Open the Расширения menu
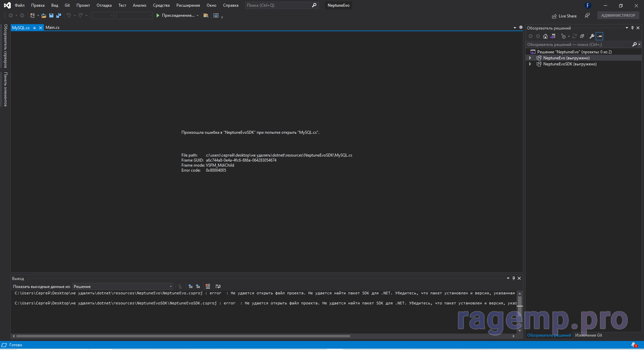This screenshot has height=350, width=644. pos(188,5)
